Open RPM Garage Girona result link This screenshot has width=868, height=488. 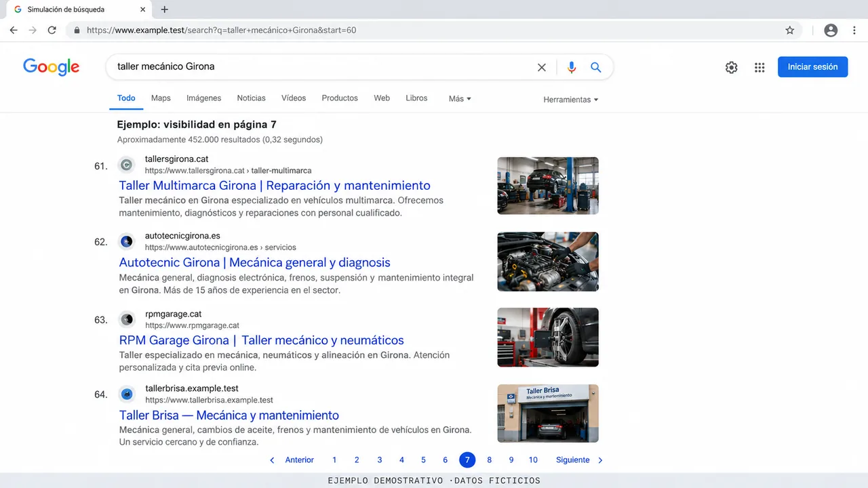tap(261, 340)
